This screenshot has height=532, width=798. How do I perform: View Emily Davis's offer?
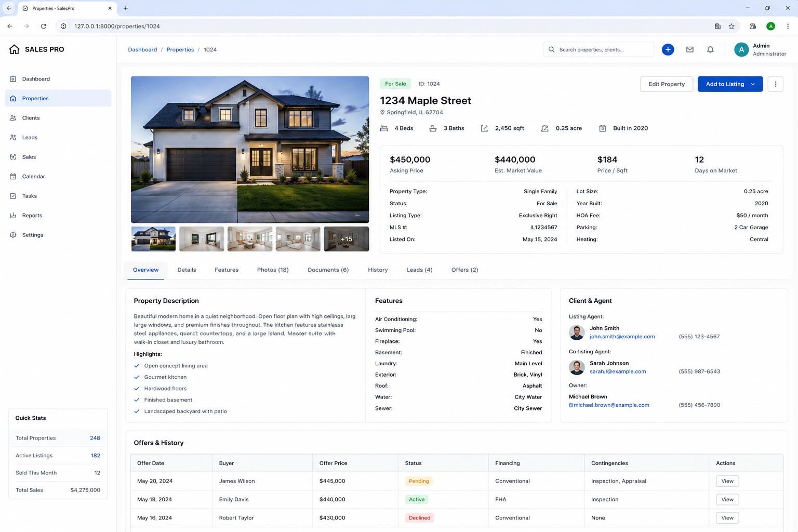(727, 499)
